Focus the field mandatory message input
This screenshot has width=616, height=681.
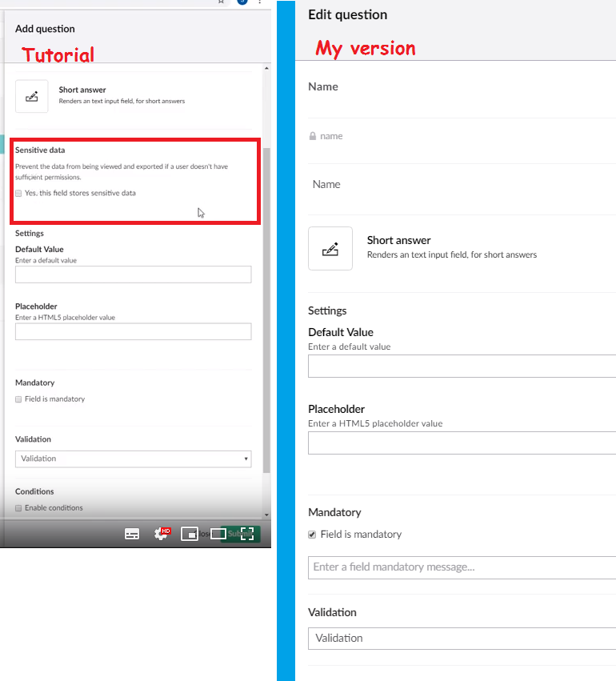click(462, 567)
